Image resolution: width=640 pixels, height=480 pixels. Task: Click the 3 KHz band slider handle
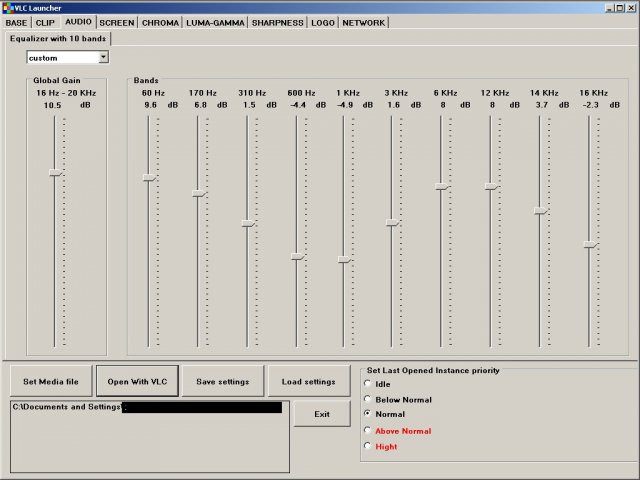click(393, 222)
